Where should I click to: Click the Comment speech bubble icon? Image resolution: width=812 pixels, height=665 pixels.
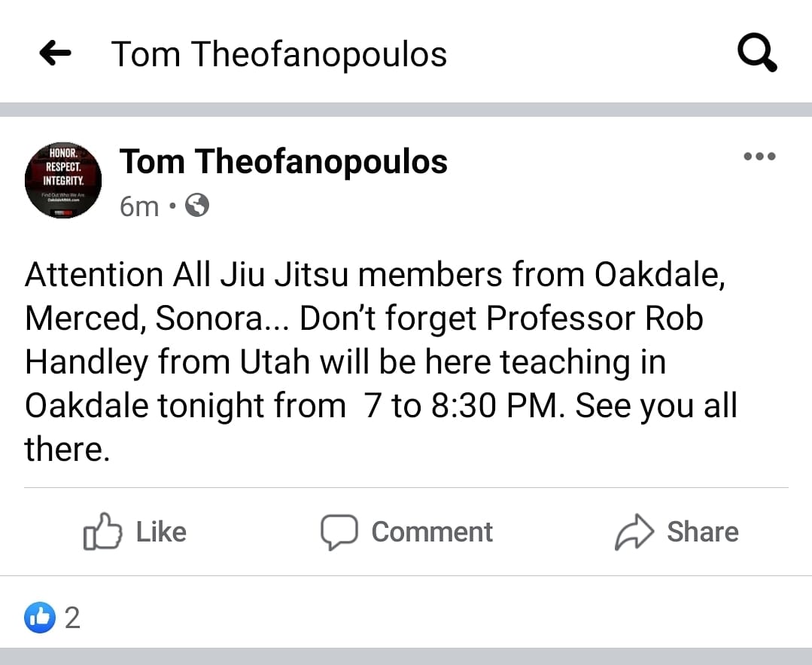click(x=338, y=532)
